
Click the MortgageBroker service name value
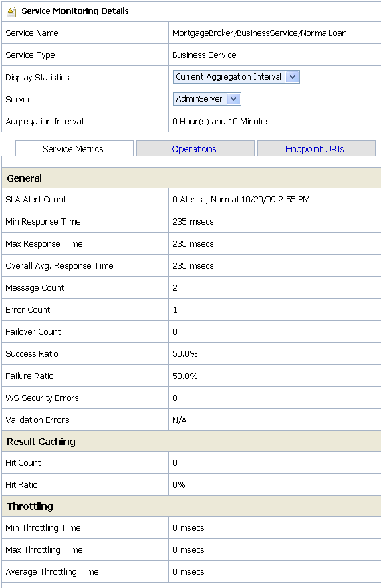(259, 33)
